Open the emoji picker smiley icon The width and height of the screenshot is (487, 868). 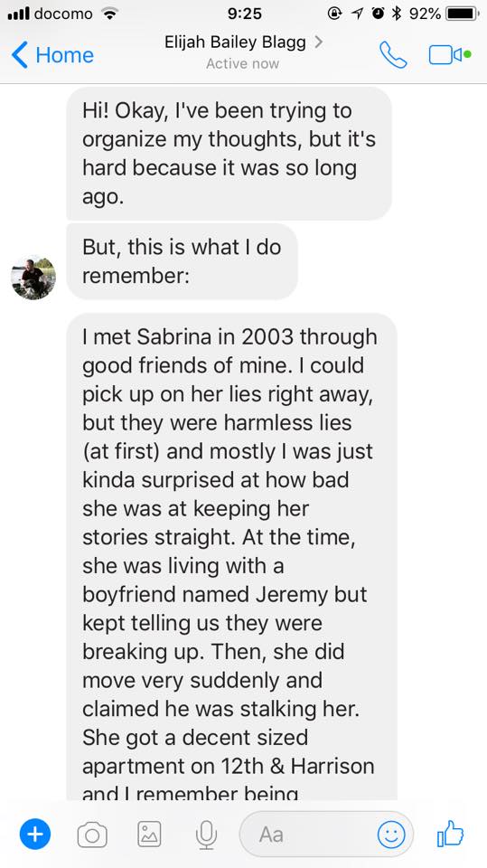[391, 834]
